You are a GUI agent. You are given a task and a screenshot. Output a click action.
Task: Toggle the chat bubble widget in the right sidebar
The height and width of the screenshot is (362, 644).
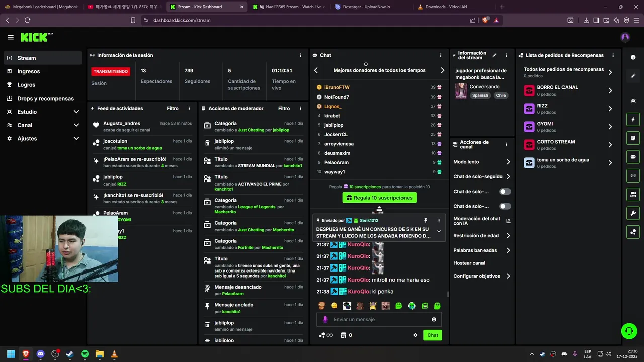(x=633, y=157)
